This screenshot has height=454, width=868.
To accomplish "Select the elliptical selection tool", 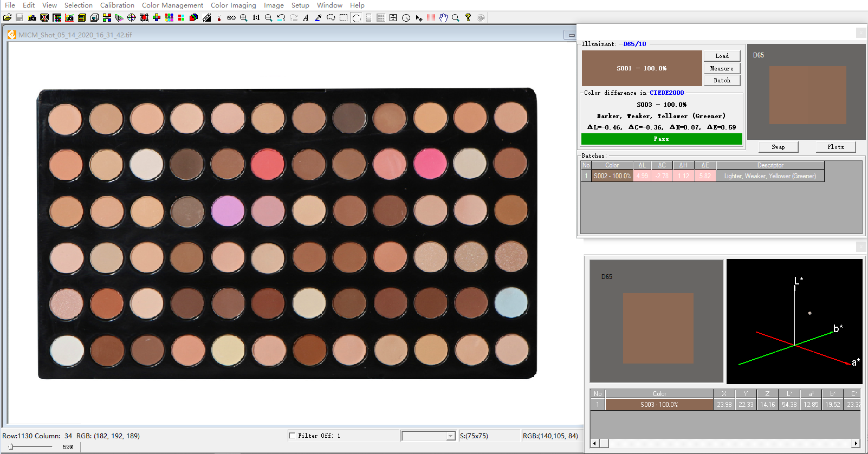I will [357, 17].
